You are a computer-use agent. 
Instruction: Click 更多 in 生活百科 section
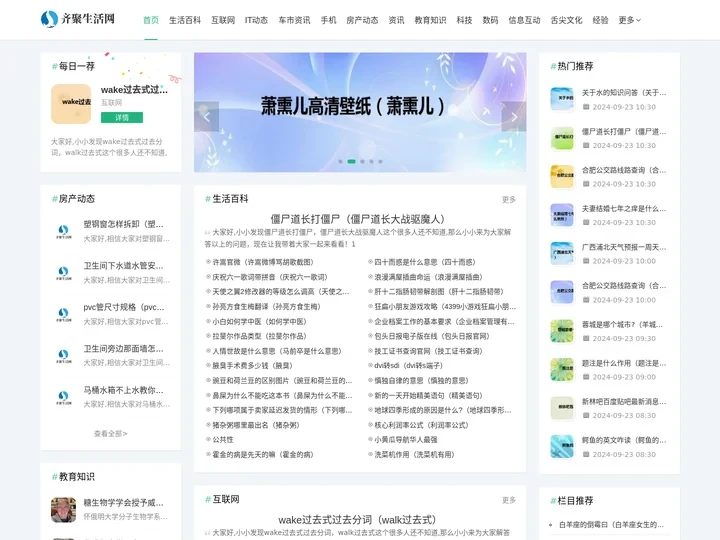click(x=509, y=199)
